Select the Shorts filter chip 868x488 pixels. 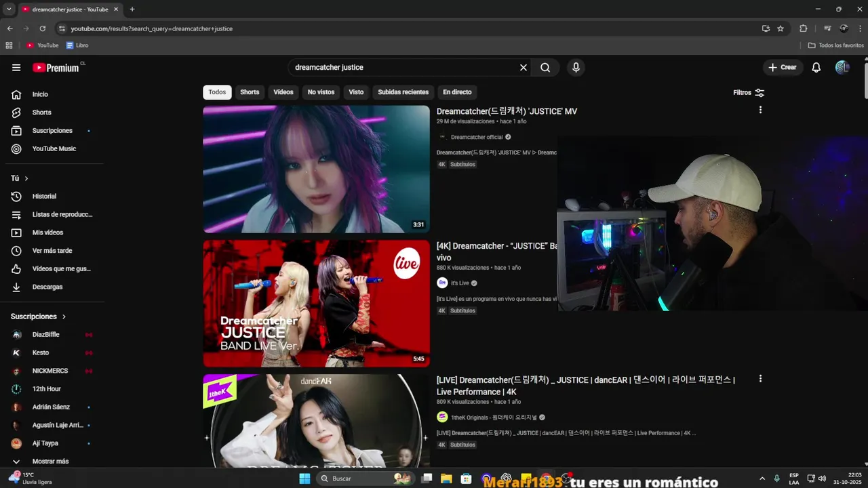[250, 92]
